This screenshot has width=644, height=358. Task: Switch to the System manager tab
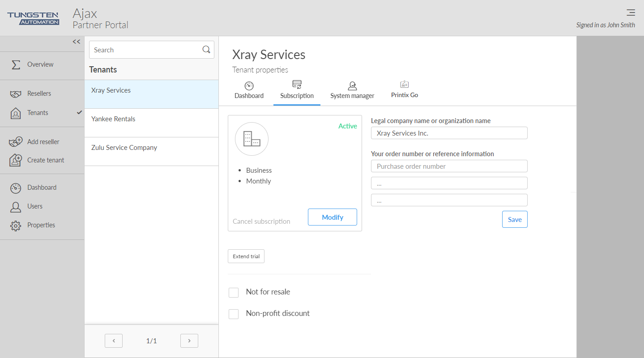(352, 90)
